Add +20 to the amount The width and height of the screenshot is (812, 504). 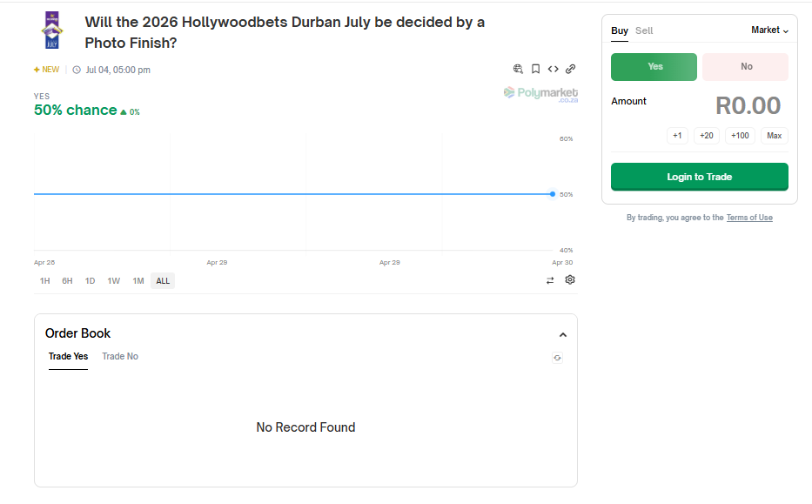click(707, 136)
